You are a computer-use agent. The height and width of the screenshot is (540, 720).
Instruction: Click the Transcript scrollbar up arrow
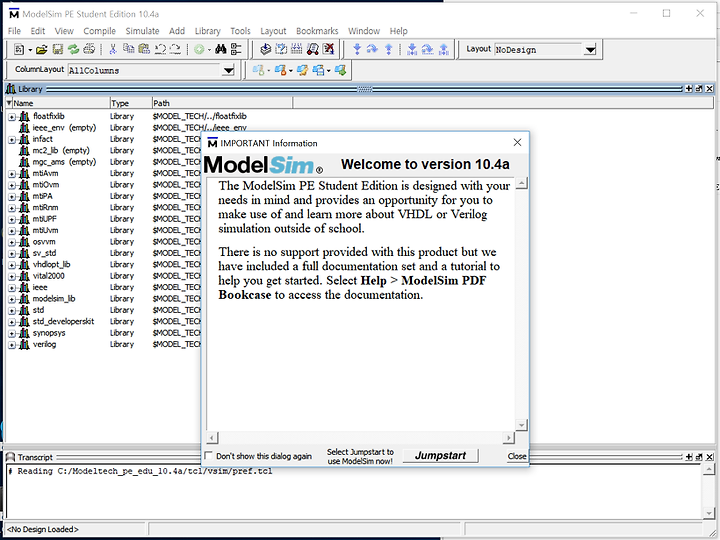pyautogui.click(x=709, y=469)
